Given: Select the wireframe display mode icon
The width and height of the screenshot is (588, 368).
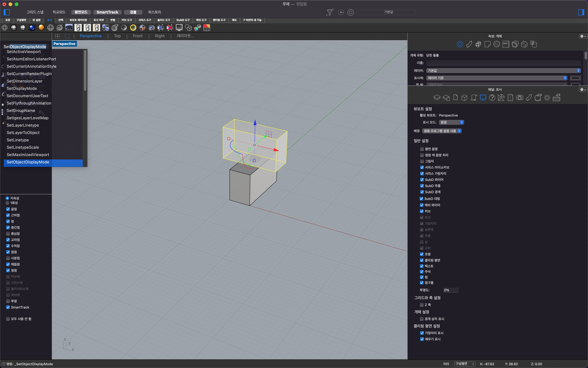Looking at the screenshot, I should [x=5, y=28].
